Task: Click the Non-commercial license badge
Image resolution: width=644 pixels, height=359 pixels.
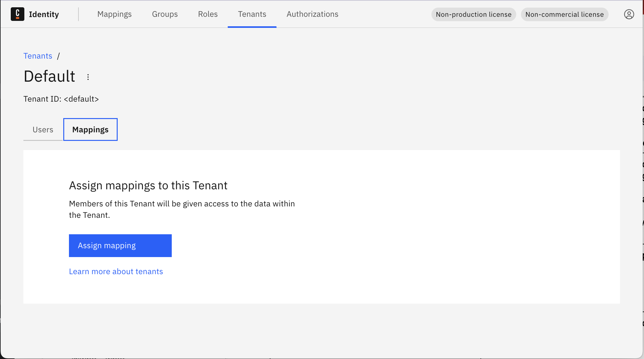Action: [x=564, y=14]
